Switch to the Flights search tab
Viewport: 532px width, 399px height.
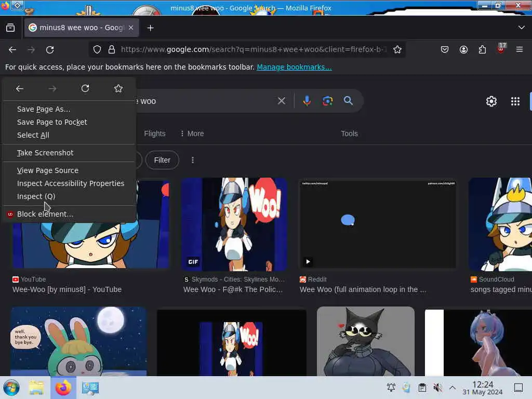pos(155,134)
